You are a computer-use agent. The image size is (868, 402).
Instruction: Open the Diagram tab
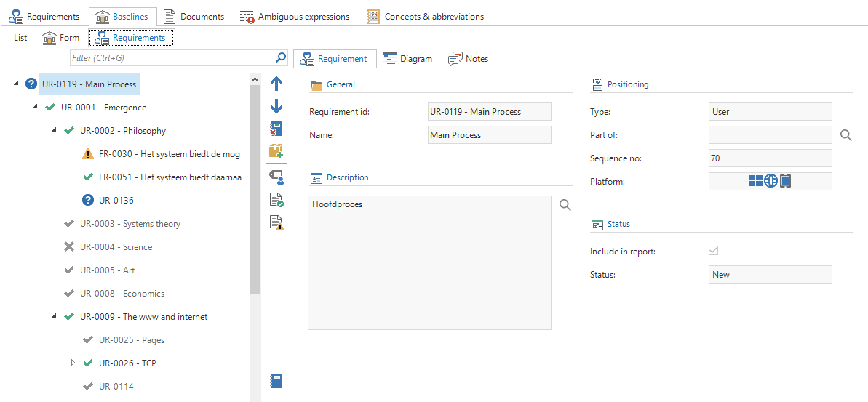coord(407,59)
